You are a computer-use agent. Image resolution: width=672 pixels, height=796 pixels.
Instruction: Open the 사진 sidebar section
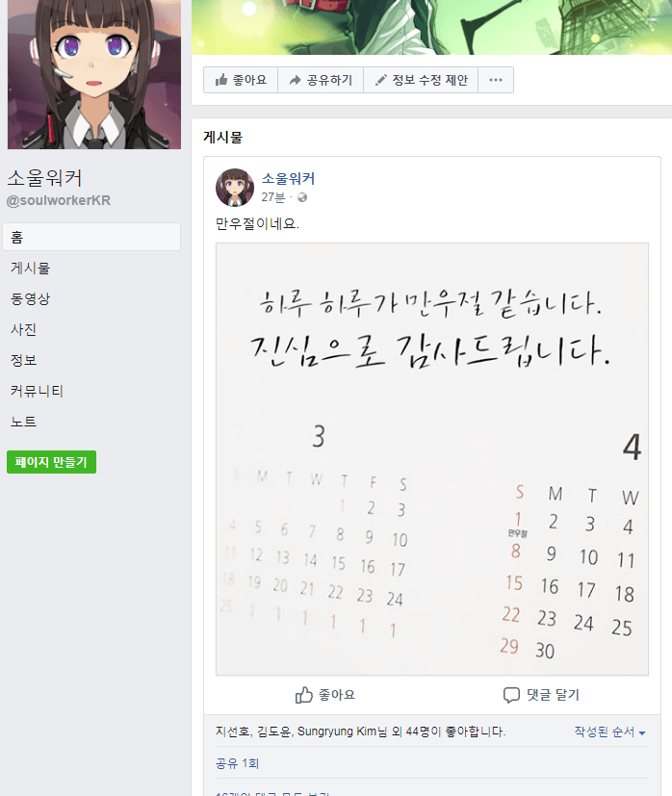23,329
